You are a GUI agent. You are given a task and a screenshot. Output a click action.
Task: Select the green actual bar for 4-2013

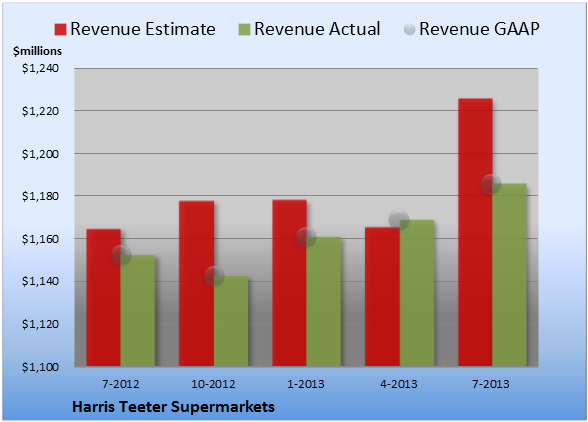pos(417,293)
